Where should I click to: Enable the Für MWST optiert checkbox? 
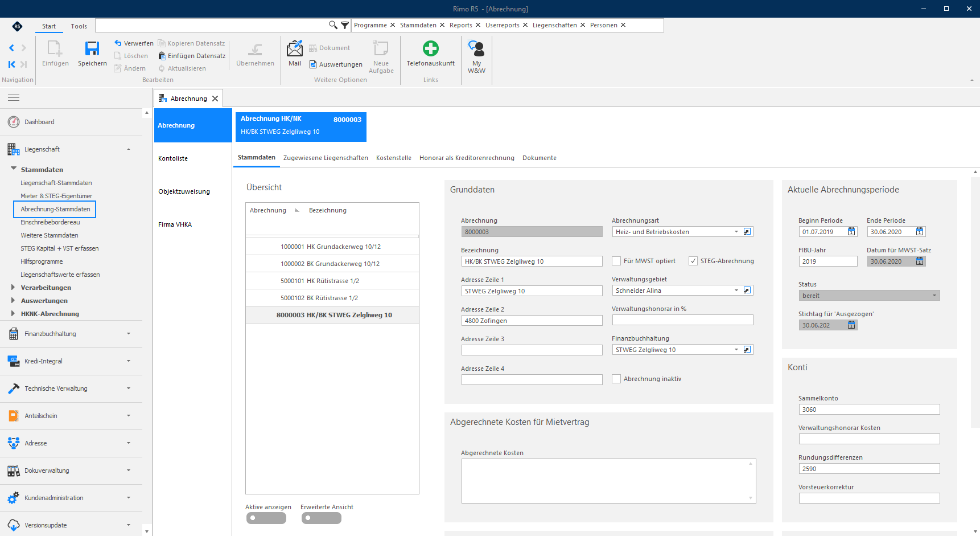616,261
